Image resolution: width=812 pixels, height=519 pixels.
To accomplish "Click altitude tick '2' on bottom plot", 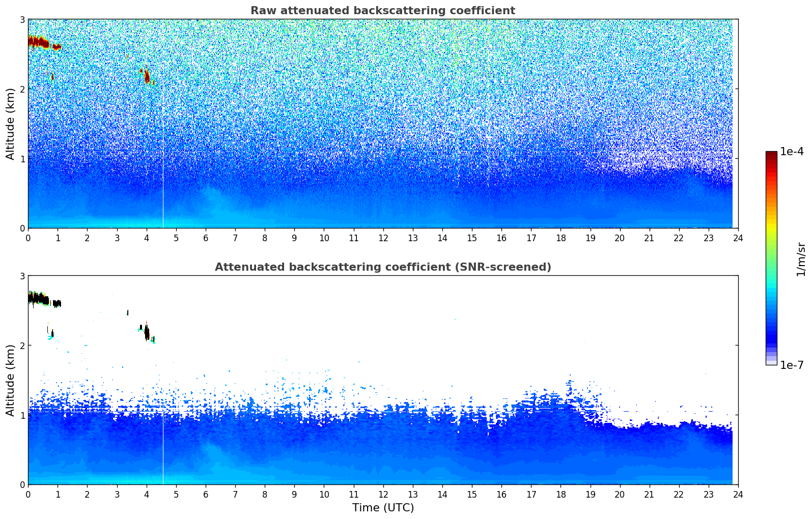I will (22, 345).
